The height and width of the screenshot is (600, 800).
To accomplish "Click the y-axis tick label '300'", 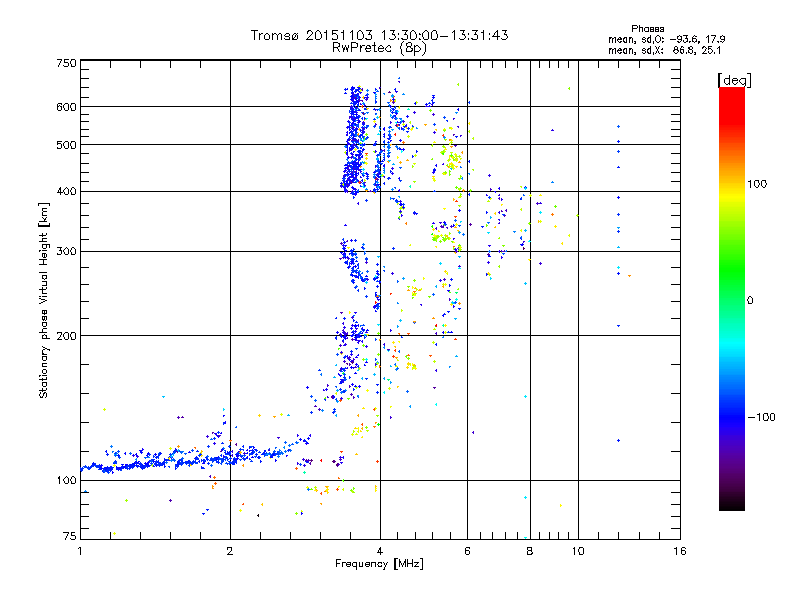I will (x=66, y=252).
